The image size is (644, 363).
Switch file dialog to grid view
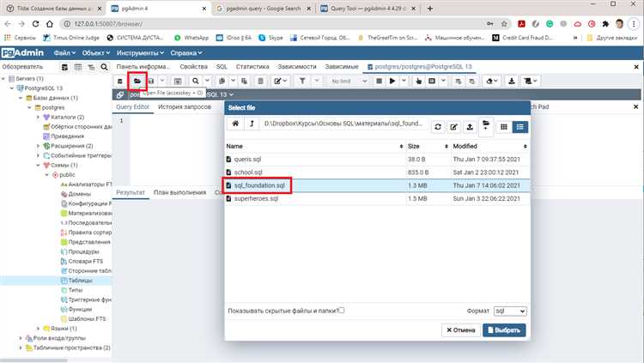coord(504,126)
